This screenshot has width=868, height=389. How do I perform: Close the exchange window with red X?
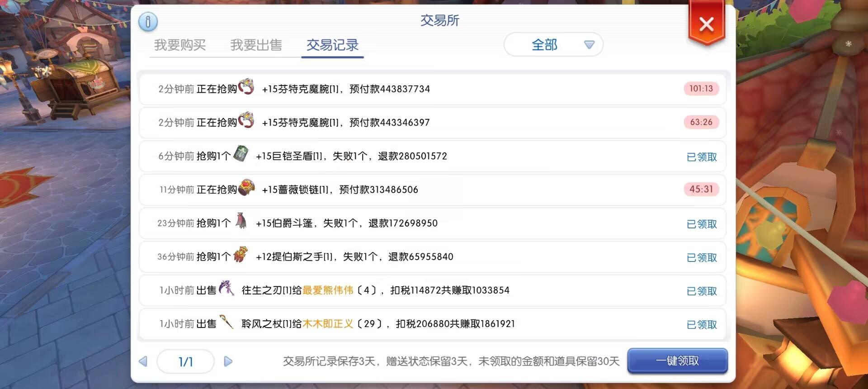click(707, 24)
